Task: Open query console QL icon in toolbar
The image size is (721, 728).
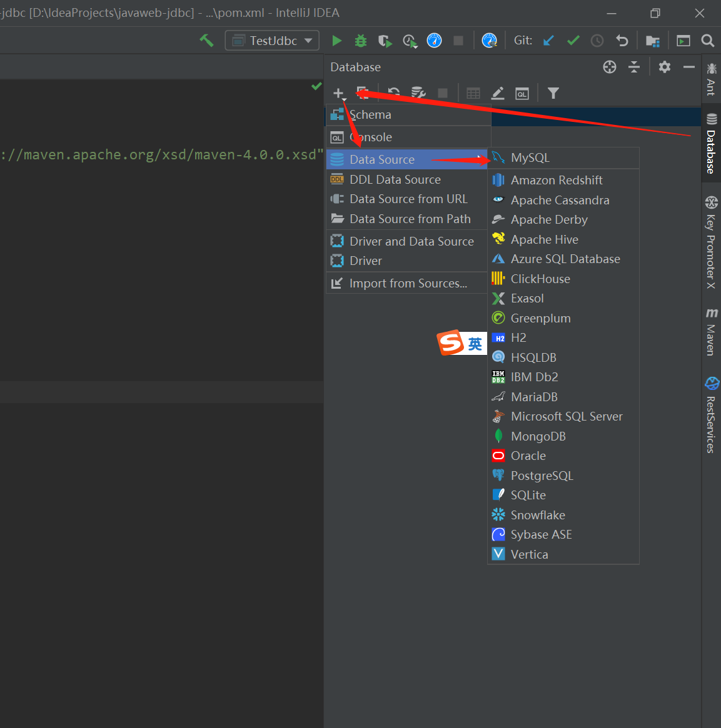Action: pyautogui.click(x=522, y=93)
